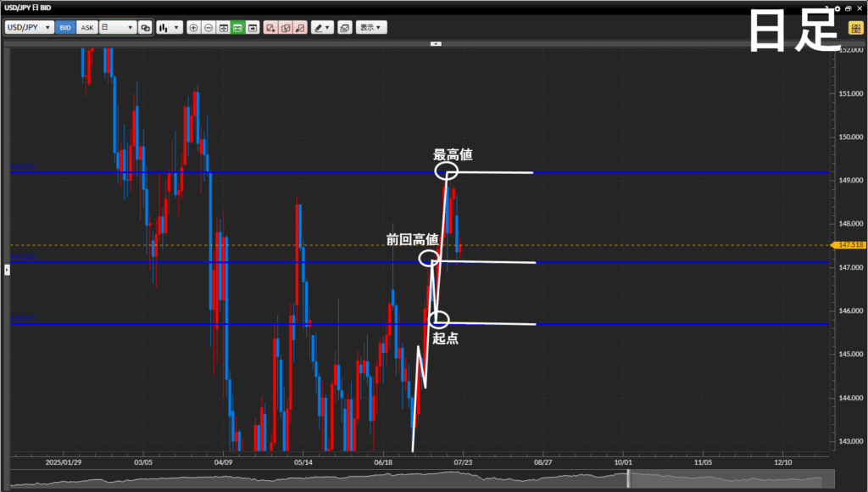This screenshot has width=868, height=492.
Task: Click the orange 147.518 current price tag
Action: (x=849, y=245)
